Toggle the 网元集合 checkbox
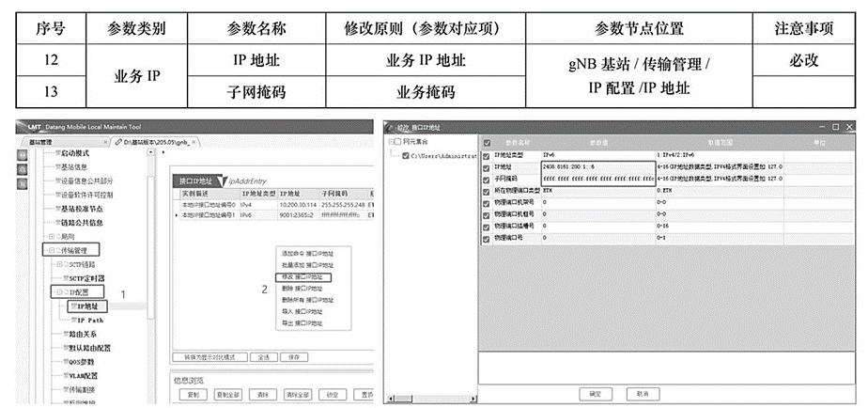Viewport: 868px width, 408px height. (398, 141)
